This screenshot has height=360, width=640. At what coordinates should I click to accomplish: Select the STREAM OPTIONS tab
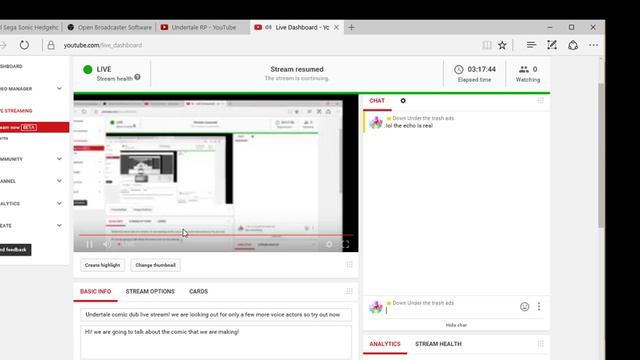pos(150,291)
